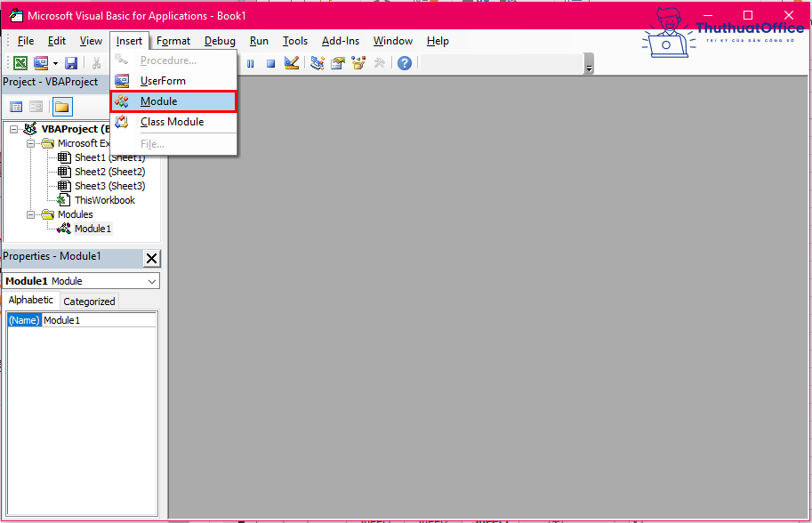812x523 pixels.
Task: Open the Object Browser icon
Action: click(358, 62)
